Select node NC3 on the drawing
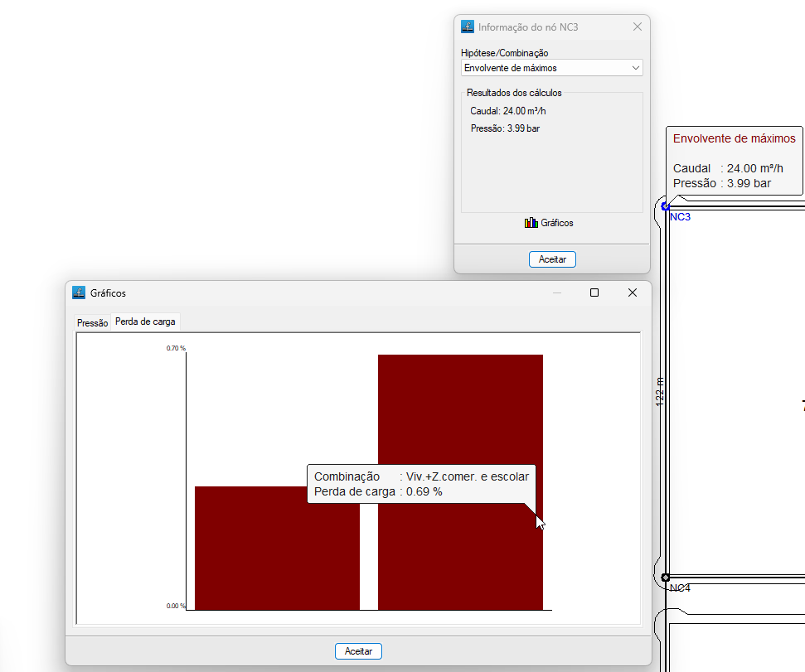Viewport: 805px width, 672px height. (666, 206)
